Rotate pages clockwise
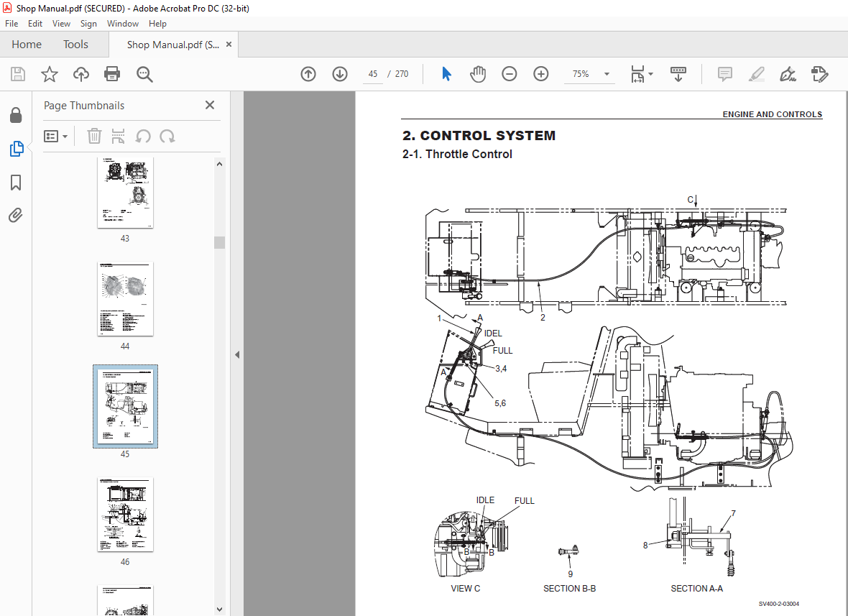The height and width of the screenshot is (616, 848). click(167, 137)
